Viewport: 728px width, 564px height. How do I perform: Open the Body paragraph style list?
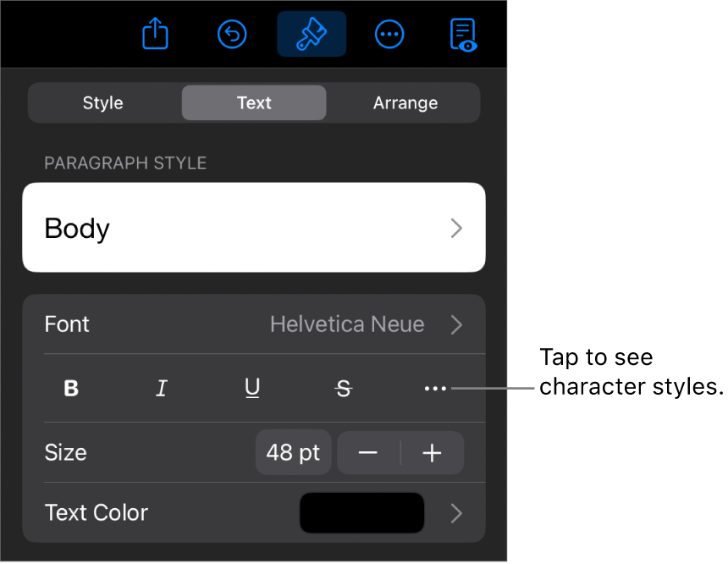[x=254, y=228]
